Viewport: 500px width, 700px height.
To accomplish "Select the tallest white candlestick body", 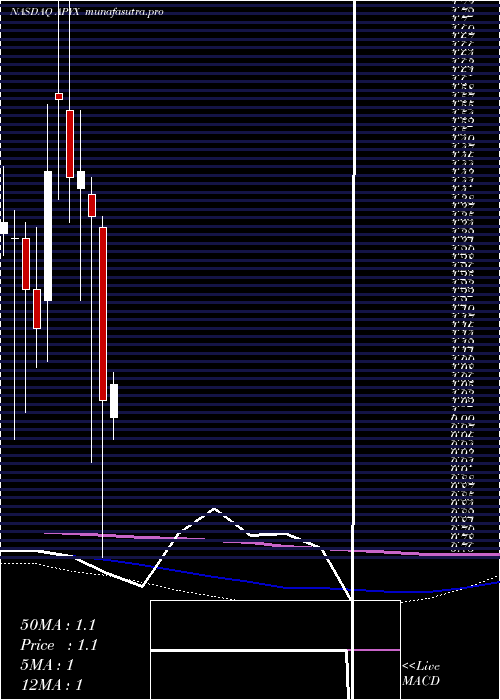I will (48, 236).
